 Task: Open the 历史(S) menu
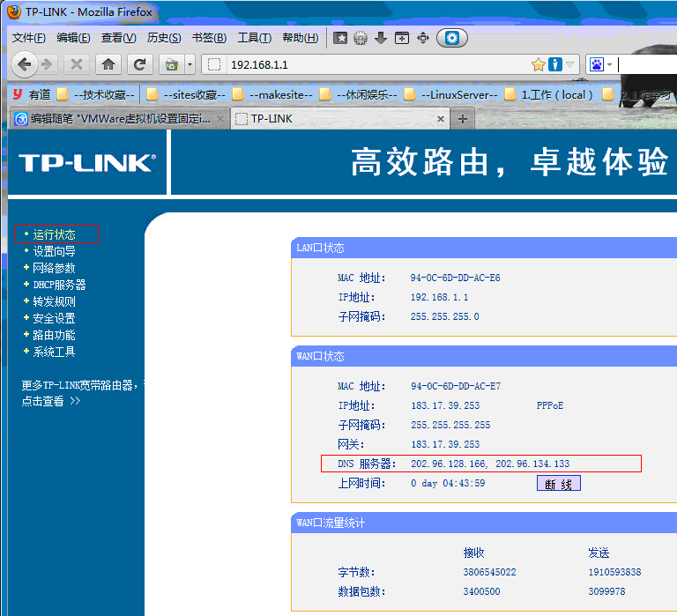pyautogui.click(x=164, y=38)
